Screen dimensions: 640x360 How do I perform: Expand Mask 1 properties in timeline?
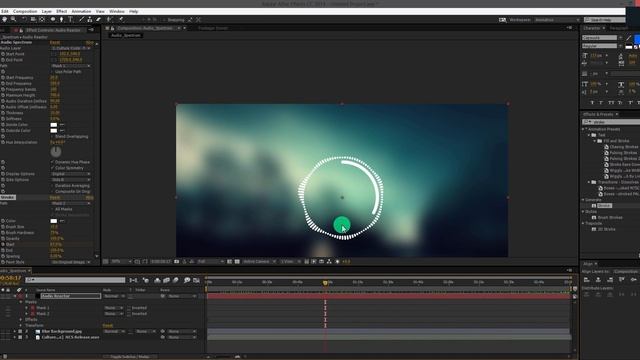[x=27, y=308]
